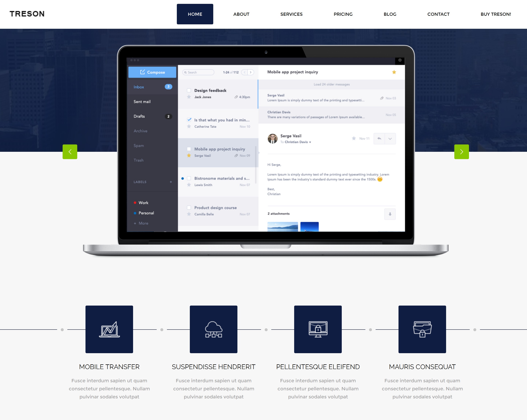
Task: Click CONTACT in navigation bar
Action: coord(439,14)
